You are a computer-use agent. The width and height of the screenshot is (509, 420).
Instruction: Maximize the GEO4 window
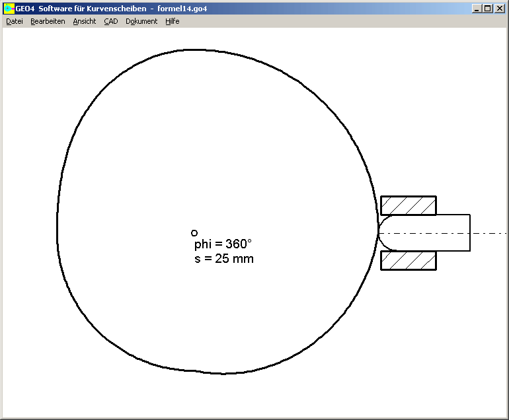click(488, 9)
